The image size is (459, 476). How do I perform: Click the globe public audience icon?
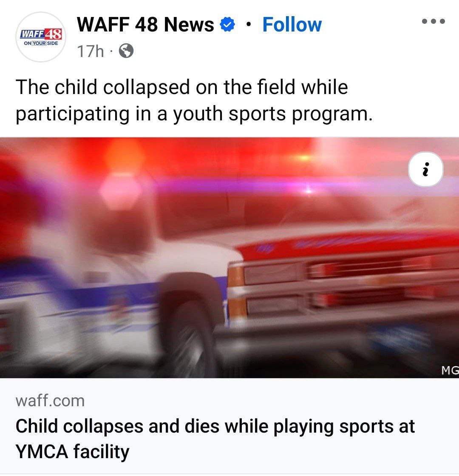pos(126,51)
